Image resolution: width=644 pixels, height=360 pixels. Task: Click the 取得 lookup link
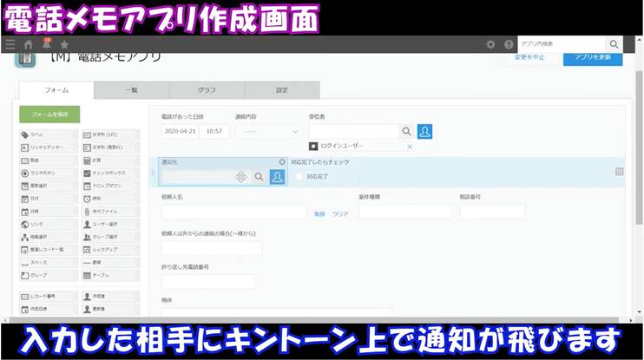[x=319, y=214]
